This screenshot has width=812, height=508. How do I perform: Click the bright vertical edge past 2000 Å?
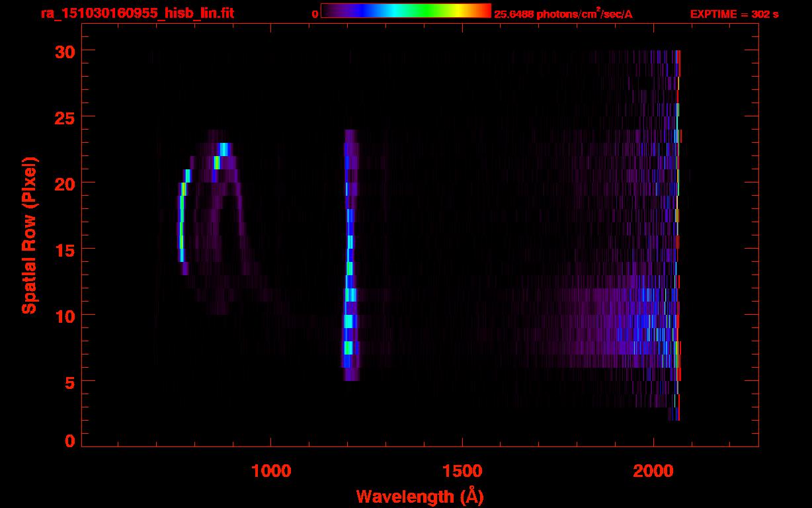coord(678,235)
